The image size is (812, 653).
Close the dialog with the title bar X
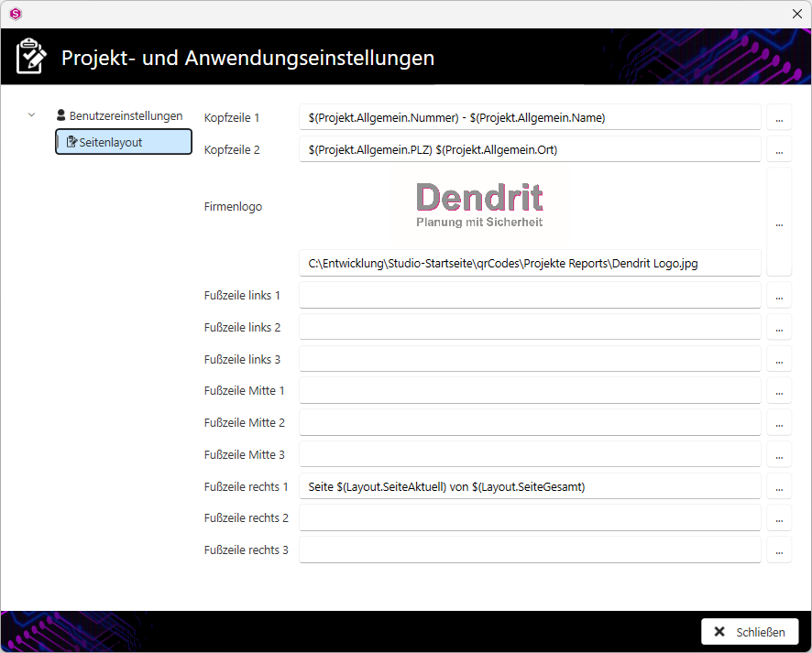[797, 14]
